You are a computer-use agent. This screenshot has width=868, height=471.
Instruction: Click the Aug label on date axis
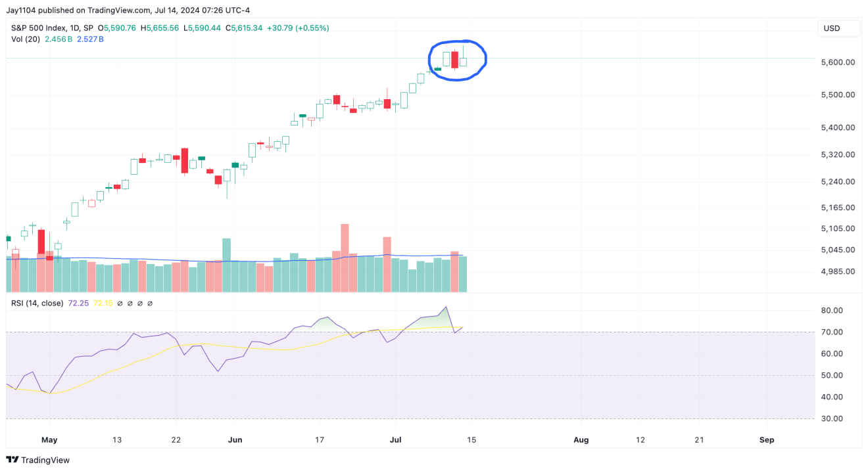[x=581, y=439]
